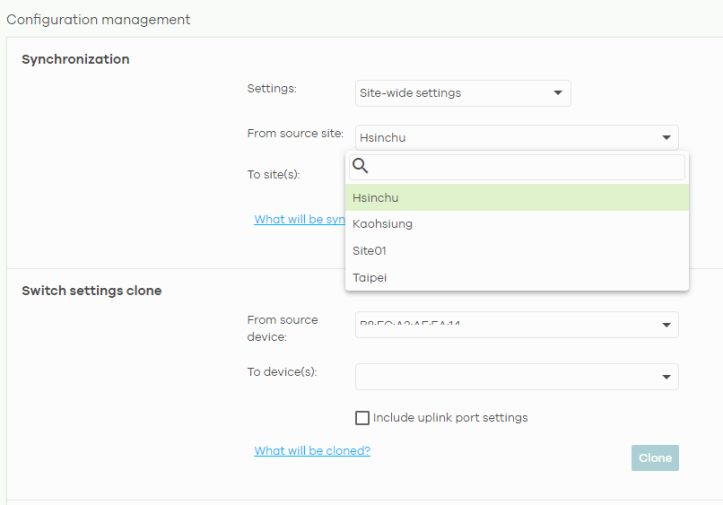
Task: Click the caret beside Hsinchu source site
Action: coord(666,138)
